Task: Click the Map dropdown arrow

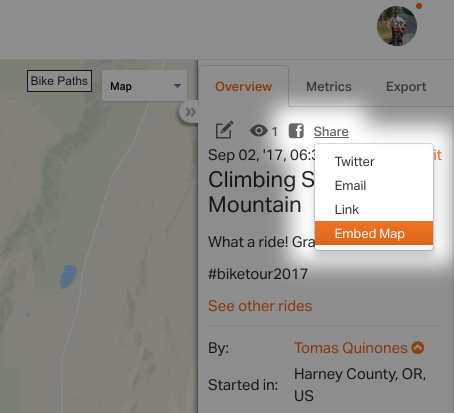Action: coord(177,86)
